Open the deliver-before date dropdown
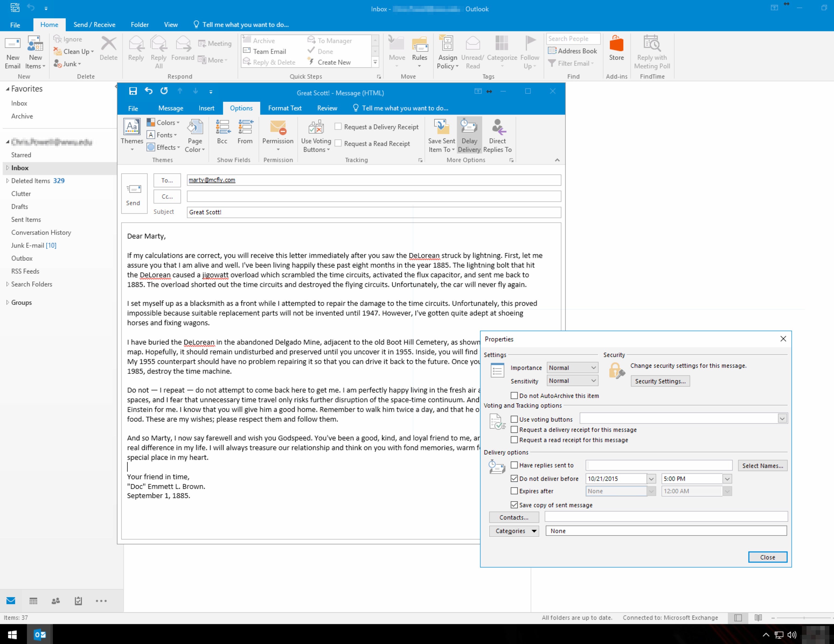 pyautogui.click(x=651, y=479)
